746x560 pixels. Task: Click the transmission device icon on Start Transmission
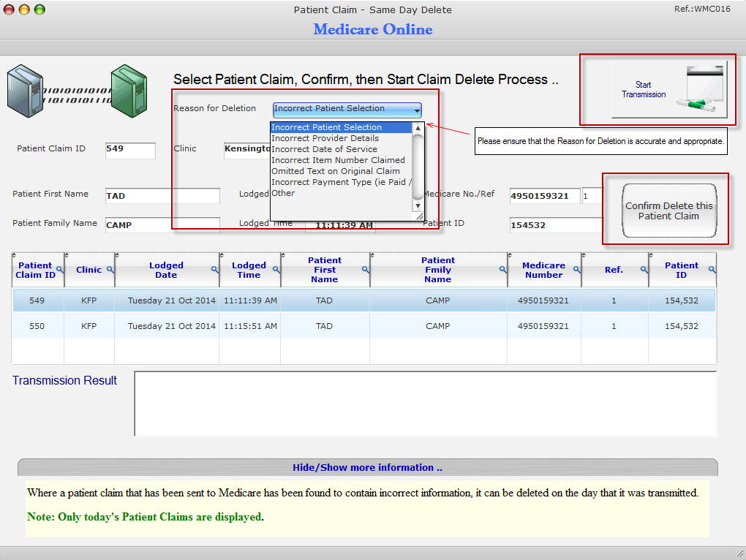[x=701, y=89]
